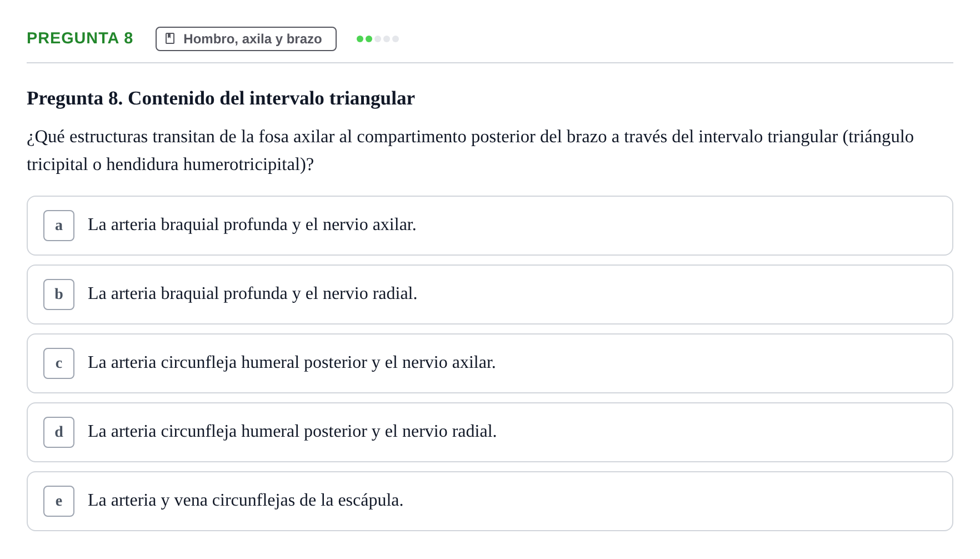The width and height of the screenshot is (980, 559).
Task: Click the heading "Contenido del intervalo triangular"
Action: tap(221, 98)
